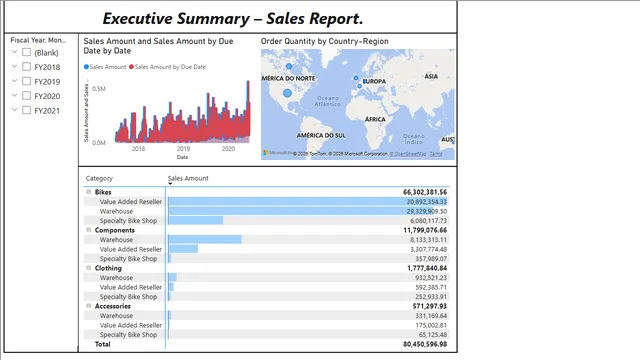
Task: Select the Bikes Value Added Reseller bar
Action: pyautogui.click(x=308, y=202)
